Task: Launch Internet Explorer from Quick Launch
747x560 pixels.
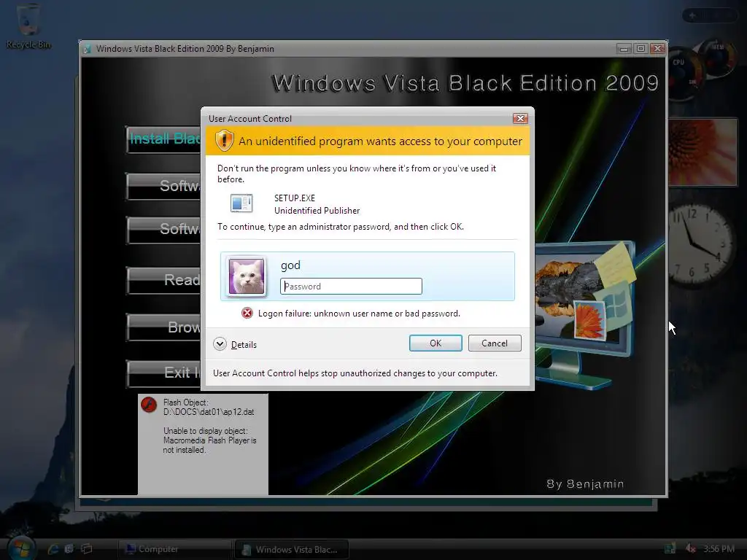Action: pyautogui.click(x=53, y=549)
